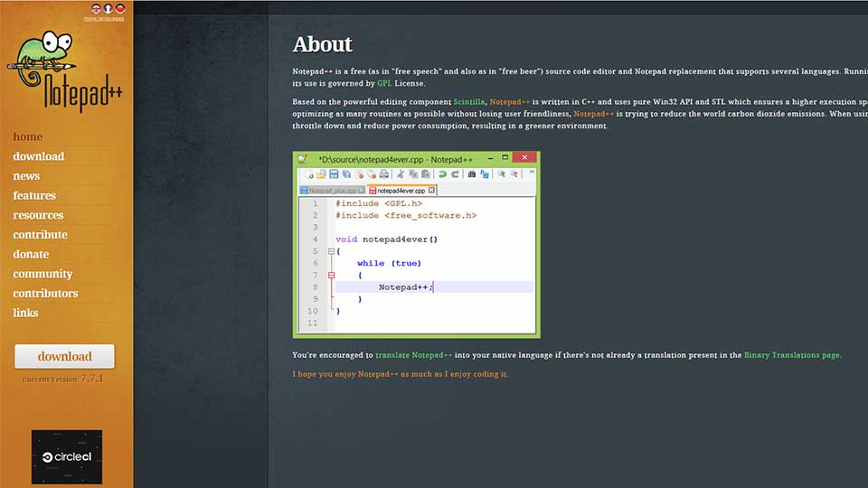Collapse the code fold marker on line 5

tap(331, 251)
